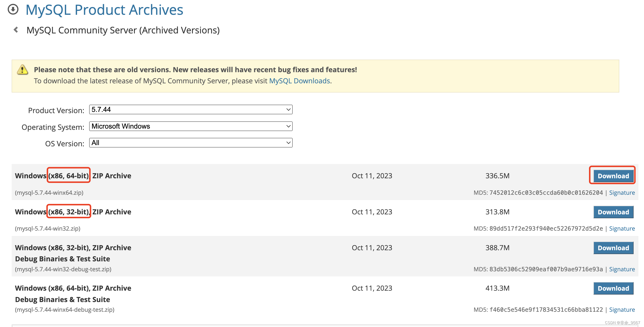Download 32-bit Debug Binaries & Test Suite
This screenshot has height=327, width=644.
pyautogui.click(x=613, y=248)
